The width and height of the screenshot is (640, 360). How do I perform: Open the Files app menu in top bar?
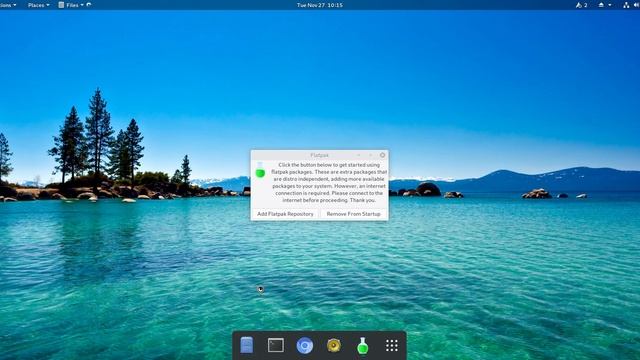pos(71,5)
